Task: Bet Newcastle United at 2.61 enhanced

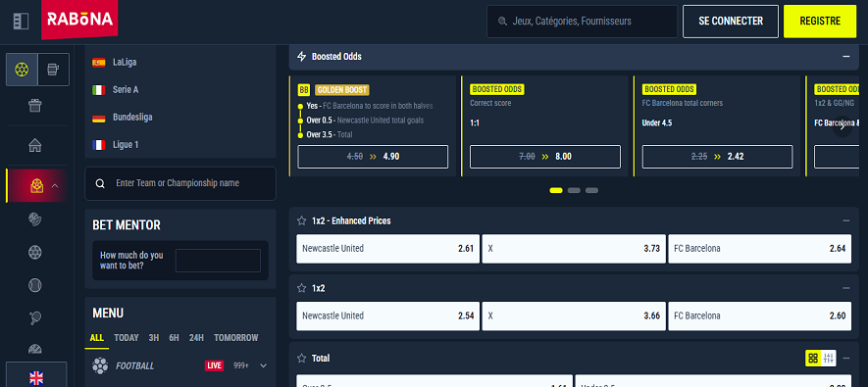Action: (x=388, y=249)
